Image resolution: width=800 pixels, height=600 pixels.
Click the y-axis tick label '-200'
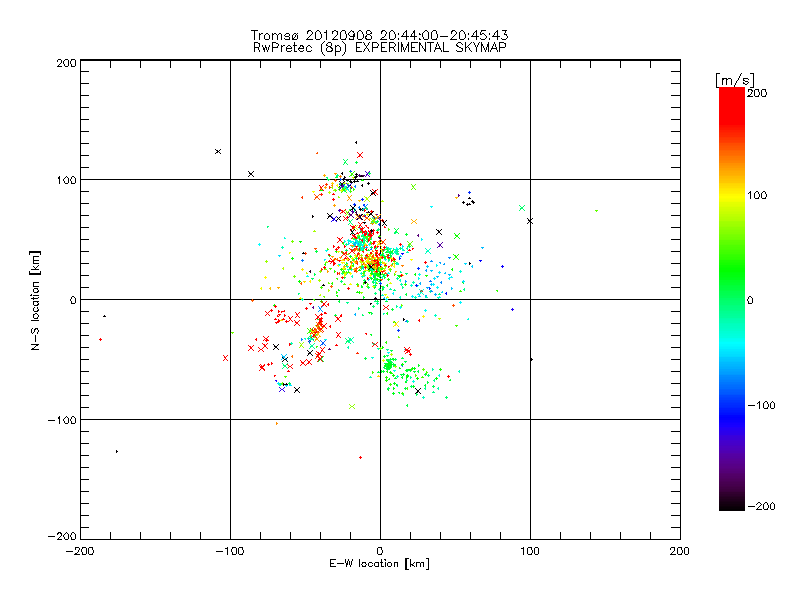[x=62, y=536]
